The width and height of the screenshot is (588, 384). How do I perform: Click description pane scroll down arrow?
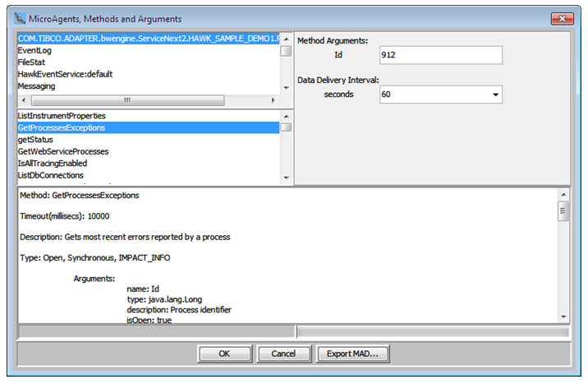tap(563, 317)
